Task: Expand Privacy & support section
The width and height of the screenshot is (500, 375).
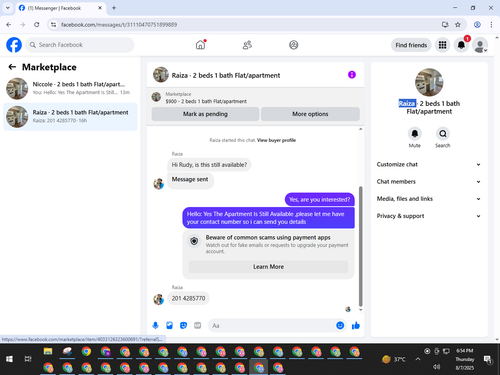Action: click(x=429, y=216)
